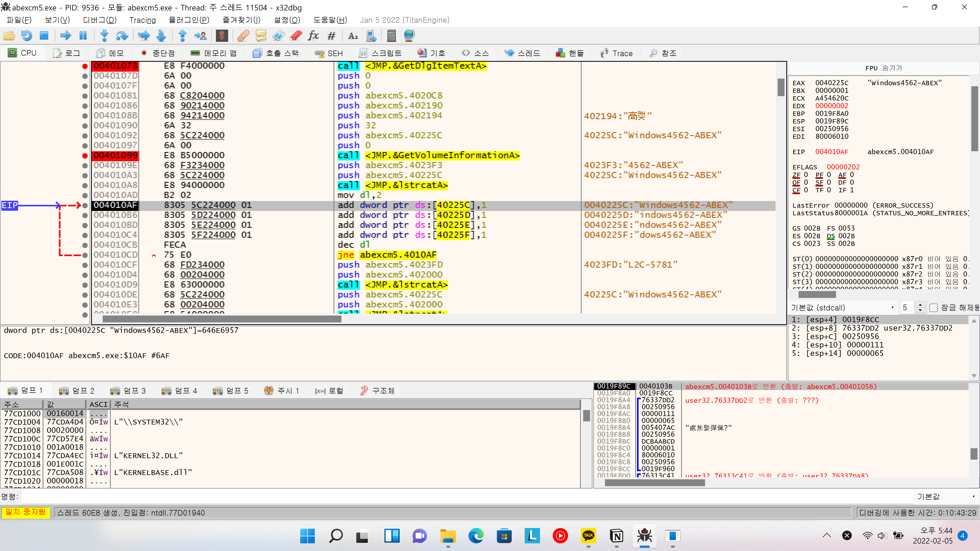Execute till return with the up-arrow icon
The width and height of the screenshot is (980, 551).
pos(183,36)
